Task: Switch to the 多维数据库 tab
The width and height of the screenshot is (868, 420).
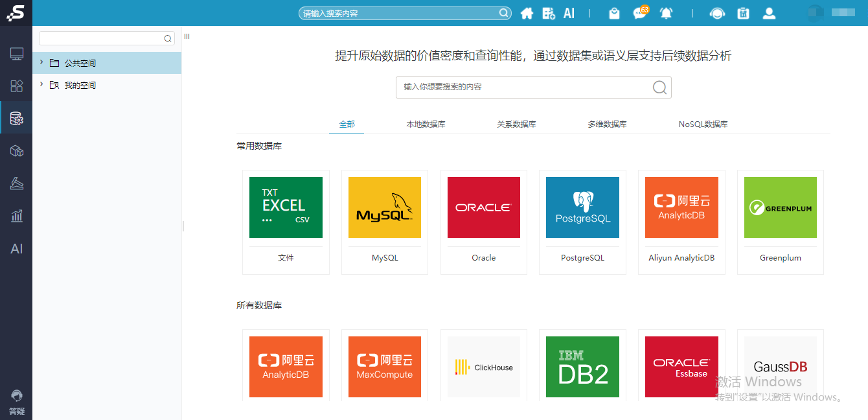Action: point(607,124)
